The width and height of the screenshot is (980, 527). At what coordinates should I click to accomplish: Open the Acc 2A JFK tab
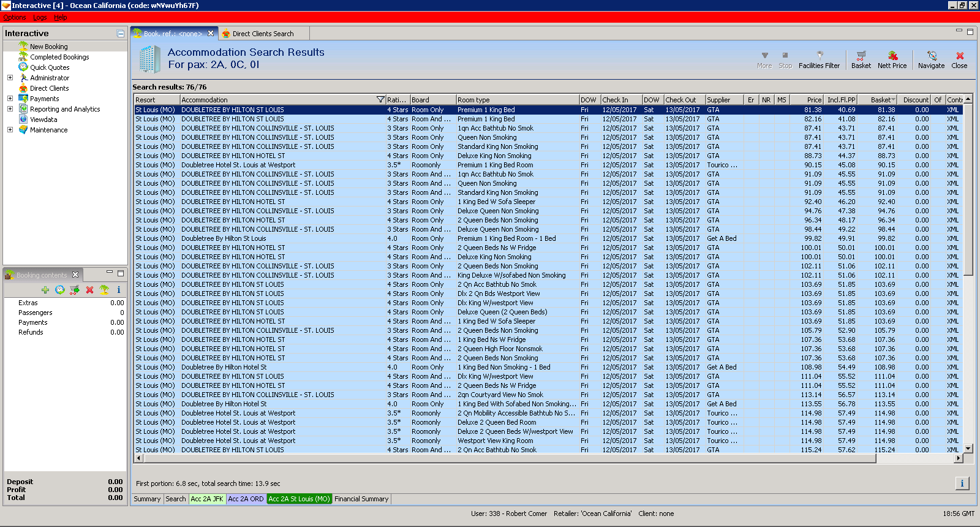click(x=207, y=499)
